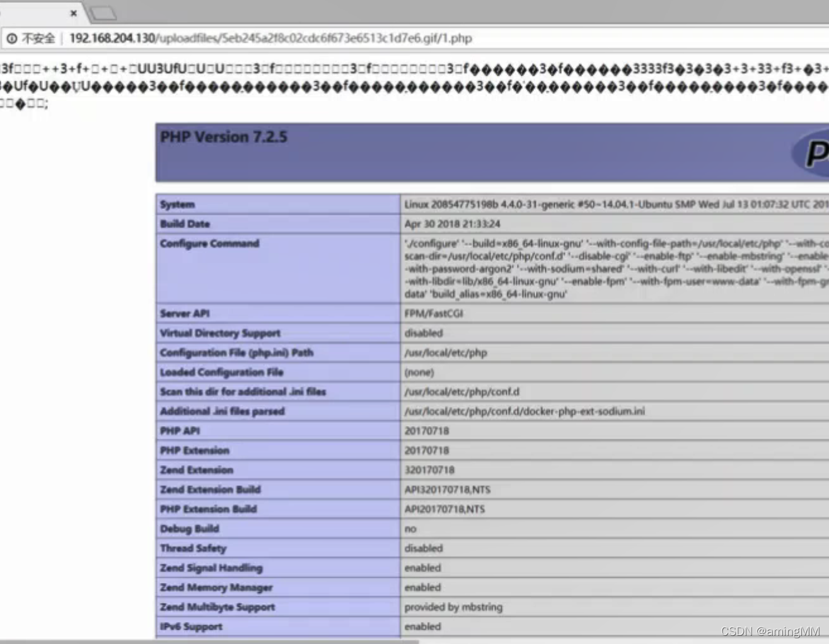The image size is (829, 644).
Task: Click the horizontal scrollbar at page bottom
Action: tap(209, 641)
